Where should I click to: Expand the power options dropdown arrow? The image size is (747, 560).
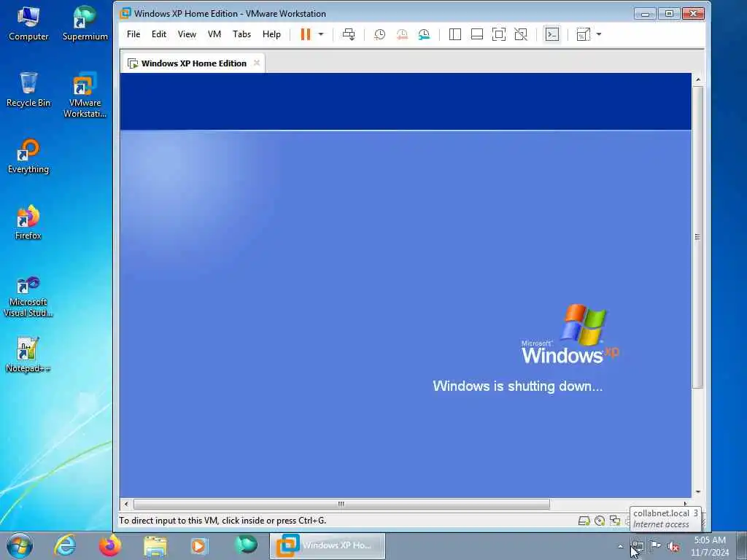click(x=321, y=34)
